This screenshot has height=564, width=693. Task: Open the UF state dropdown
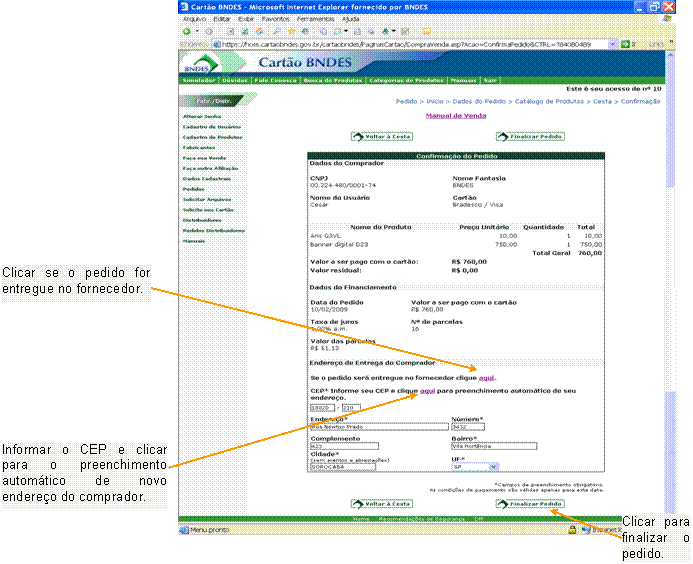pos(494,467)
